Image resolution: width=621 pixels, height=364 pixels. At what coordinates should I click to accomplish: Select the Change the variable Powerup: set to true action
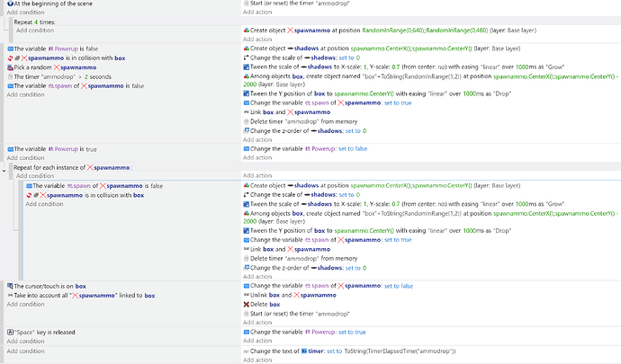[304, 332]
